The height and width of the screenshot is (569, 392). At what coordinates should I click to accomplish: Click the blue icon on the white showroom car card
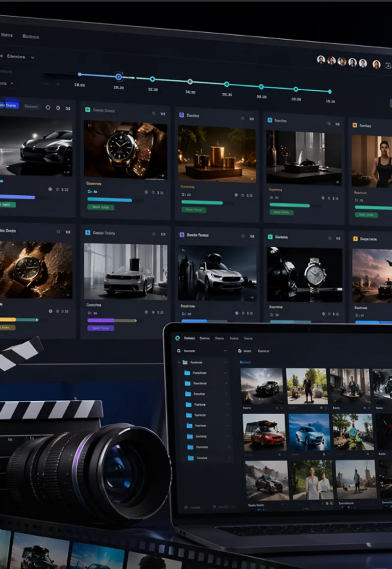pos(87,232)
